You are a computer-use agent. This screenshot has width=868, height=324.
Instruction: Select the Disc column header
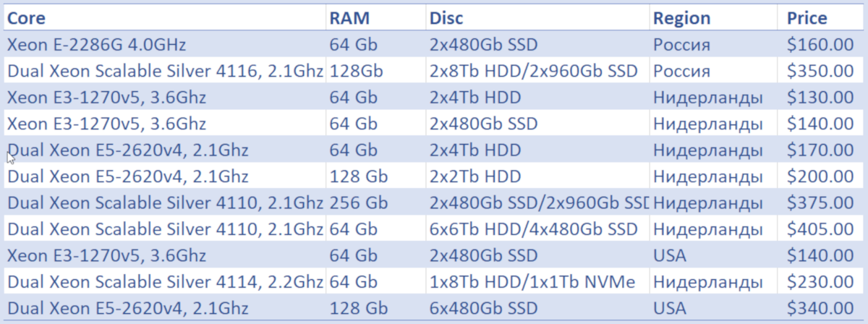537,18
